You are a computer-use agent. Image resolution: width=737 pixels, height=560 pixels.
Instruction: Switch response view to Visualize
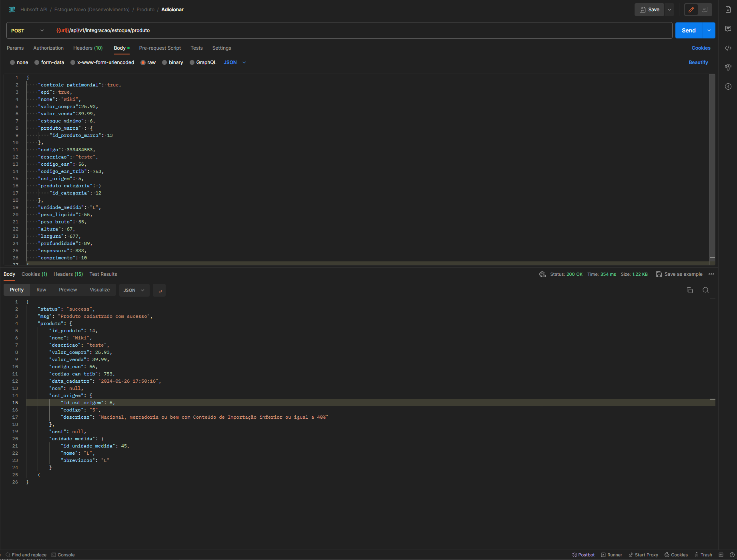[x=100, y=290]
